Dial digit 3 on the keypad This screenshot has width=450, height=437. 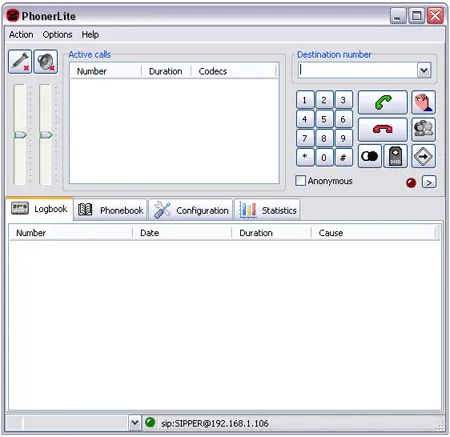click(343, 100)
